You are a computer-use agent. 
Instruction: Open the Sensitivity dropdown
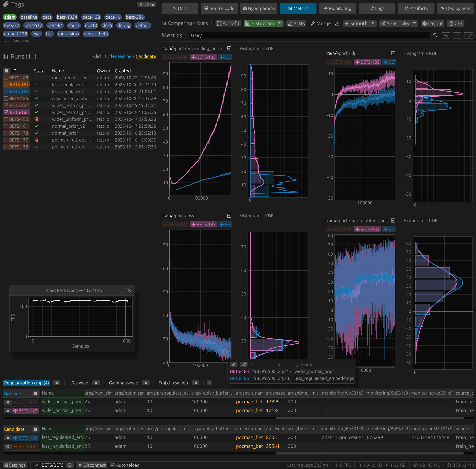click(x=415, y=24)
